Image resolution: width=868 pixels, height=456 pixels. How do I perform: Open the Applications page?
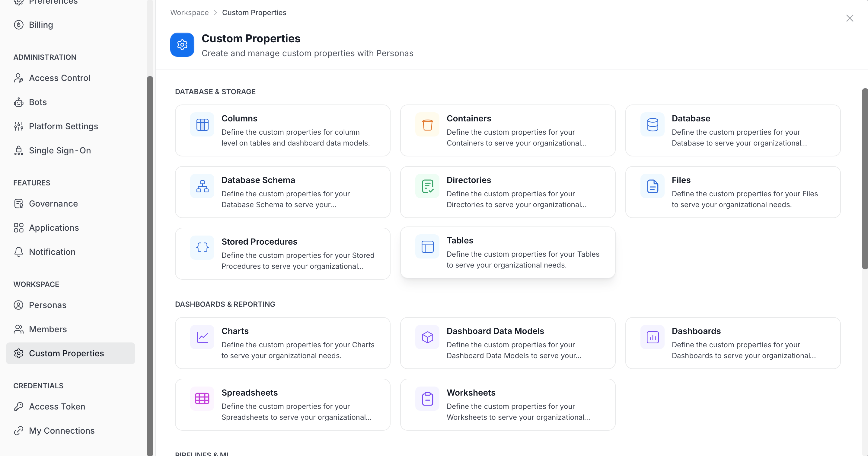point(71,228)
